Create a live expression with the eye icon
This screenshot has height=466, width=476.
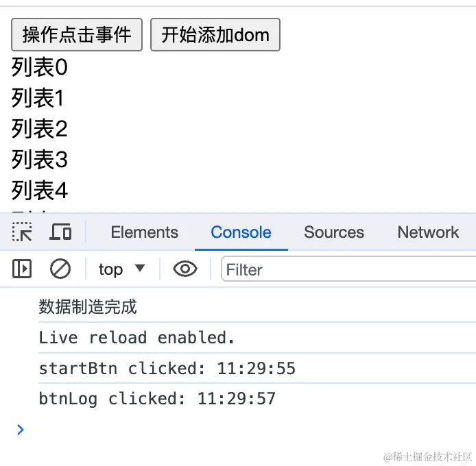point(185,269)
